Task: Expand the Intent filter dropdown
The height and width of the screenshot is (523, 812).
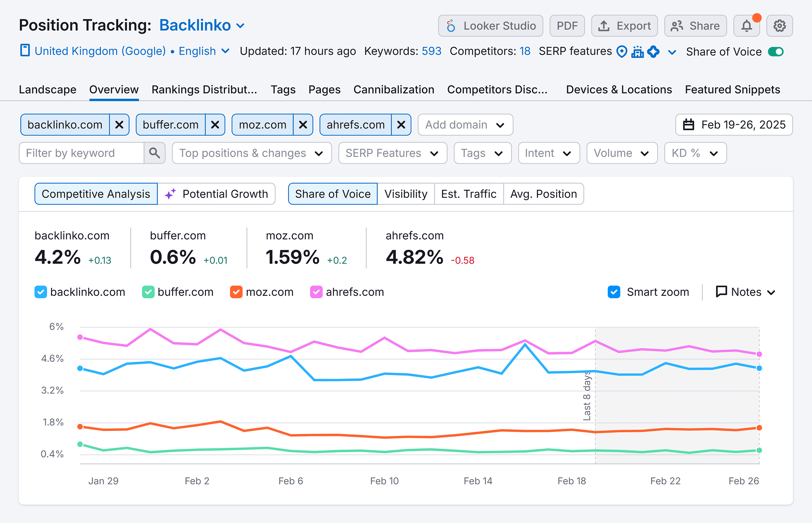Action: (x=549, y=153)
